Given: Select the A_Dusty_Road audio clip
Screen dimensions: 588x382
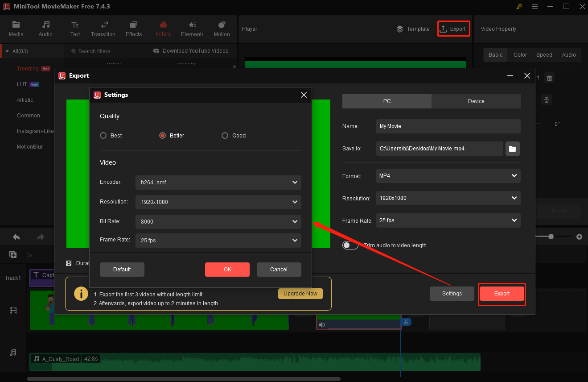Looking at the screenshot, I should point(255,362).
